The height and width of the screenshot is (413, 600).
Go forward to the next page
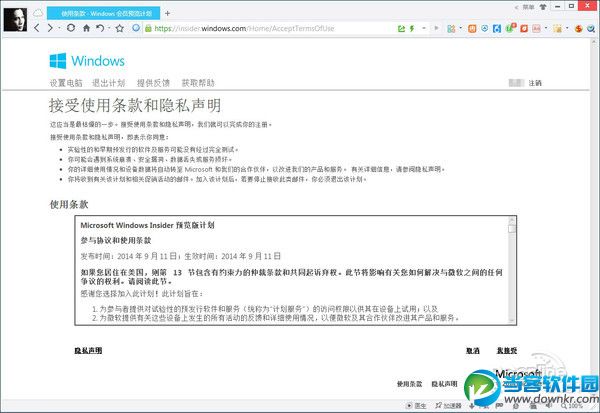[50, 28]
